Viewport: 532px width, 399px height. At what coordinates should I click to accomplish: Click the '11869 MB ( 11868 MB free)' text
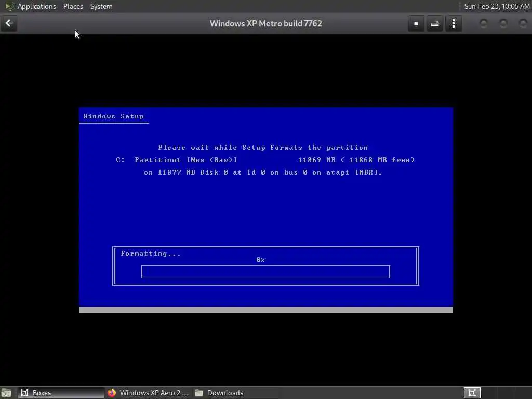(x=356, y=160)
